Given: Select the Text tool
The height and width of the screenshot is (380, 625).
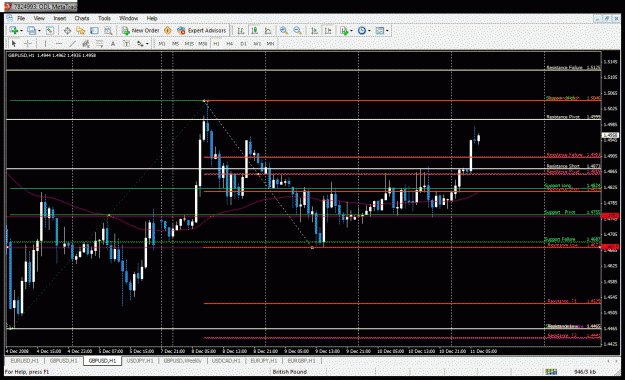Looking at the screenshot, I should point(113,43).
